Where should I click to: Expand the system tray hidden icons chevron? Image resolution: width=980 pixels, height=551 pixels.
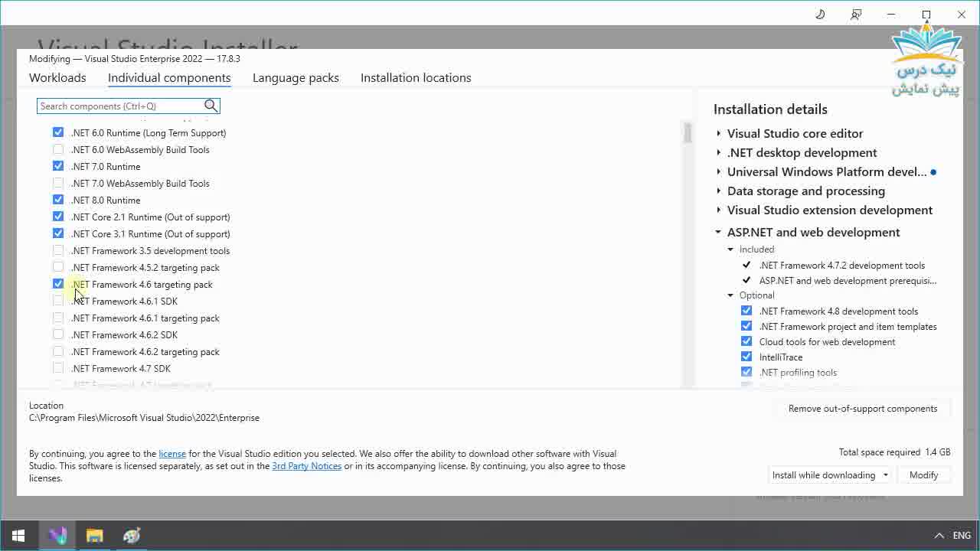coord(939,535)
